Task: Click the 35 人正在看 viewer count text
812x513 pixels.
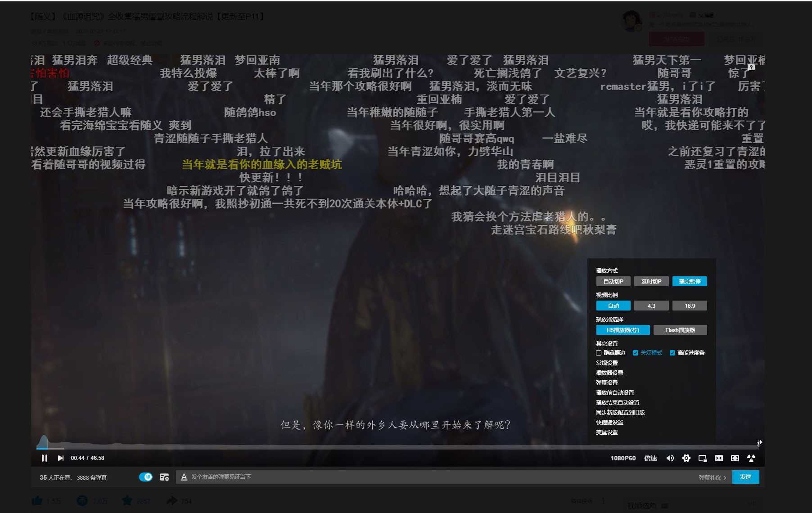Action: click(x=55, y=477)
